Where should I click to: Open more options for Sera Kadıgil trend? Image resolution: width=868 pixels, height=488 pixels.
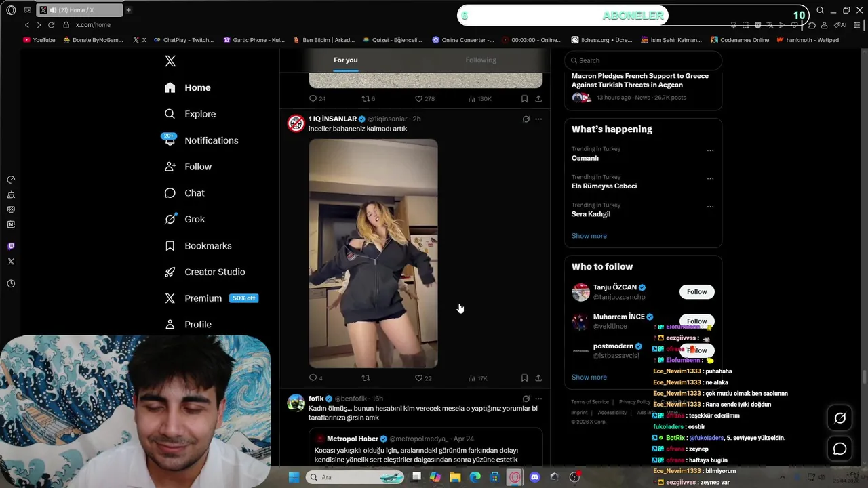click(x=710, y=206)
